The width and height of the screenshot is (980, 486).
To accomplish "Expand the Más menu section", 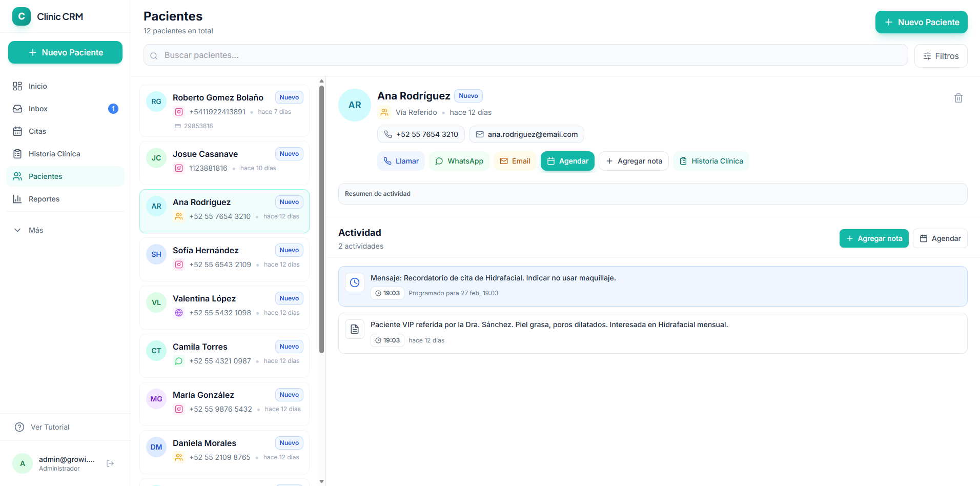I will [66, 230].
